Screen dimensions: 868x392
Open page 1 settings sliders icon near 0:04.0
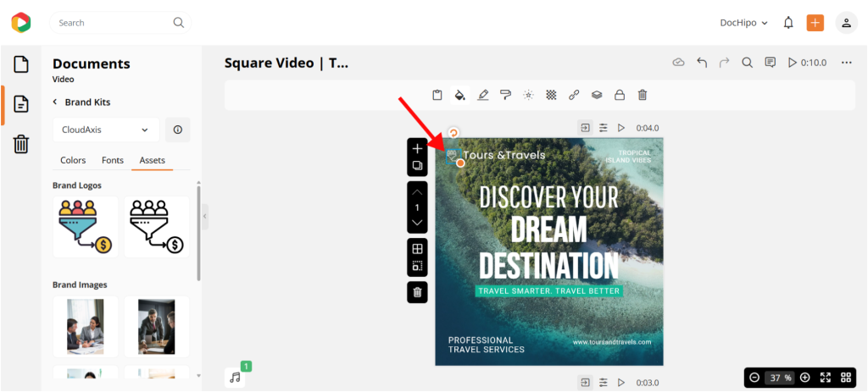(604, 128)
